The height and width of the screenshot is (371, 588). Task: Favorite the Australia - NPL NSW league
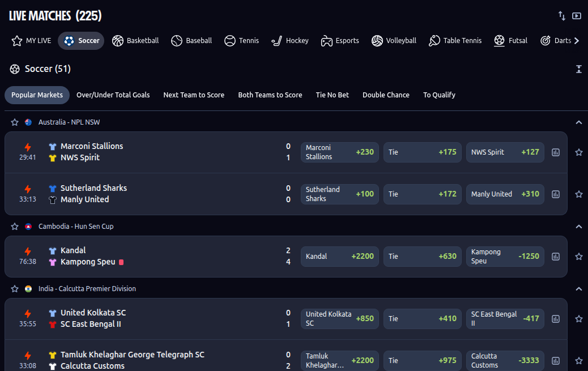15,122
